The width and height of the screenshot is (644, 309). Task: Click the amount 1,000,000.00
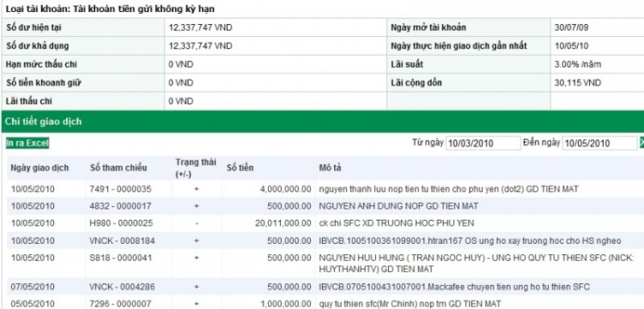[x=285, y=304]
